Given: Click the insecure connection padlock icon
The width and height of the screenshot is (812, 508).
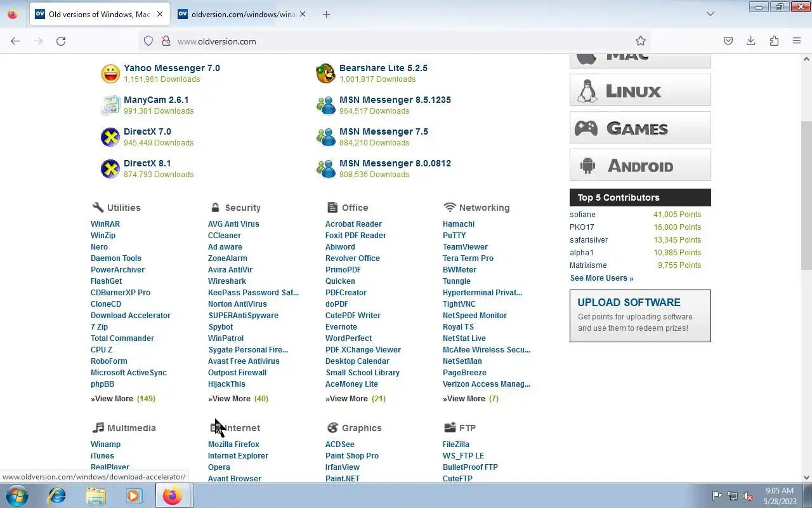Looking at the screenshot, I should [x=166, y=41].
